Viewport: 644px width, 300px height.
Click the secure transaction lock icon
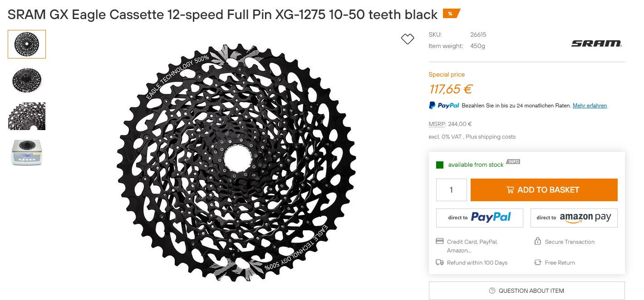(538, 242)
